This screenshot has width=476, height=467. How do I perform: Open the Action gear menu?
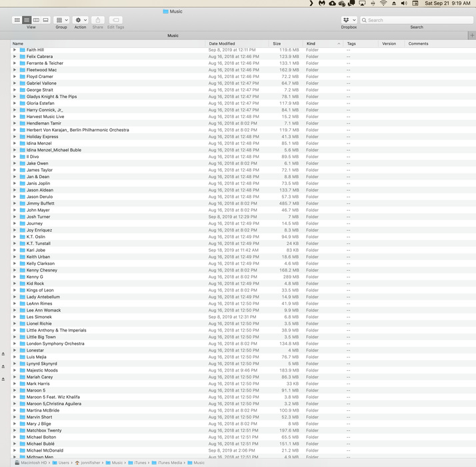(81, 20)
